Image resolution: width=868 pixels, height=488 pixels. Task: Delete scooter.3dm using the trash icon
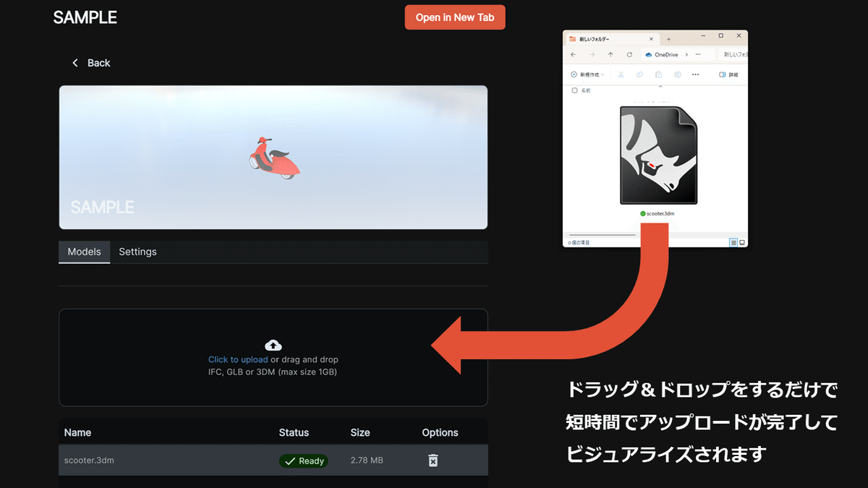433,460
